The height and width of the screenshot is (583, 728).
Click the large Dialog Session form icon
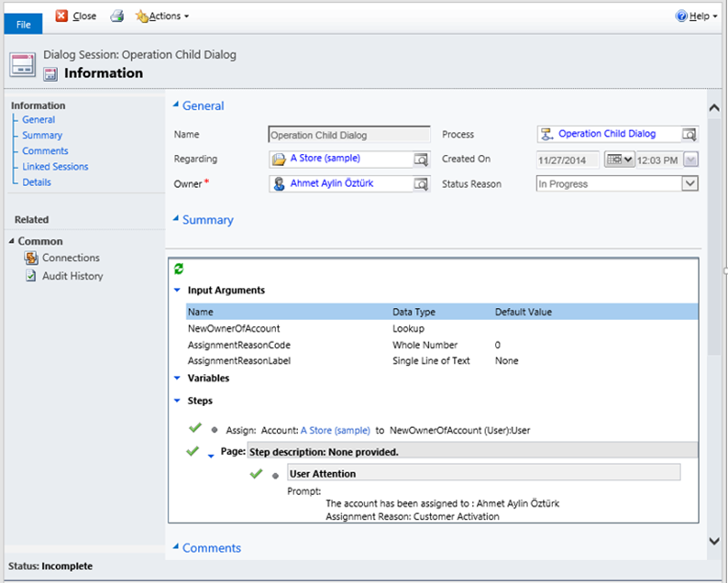[22, 64]
